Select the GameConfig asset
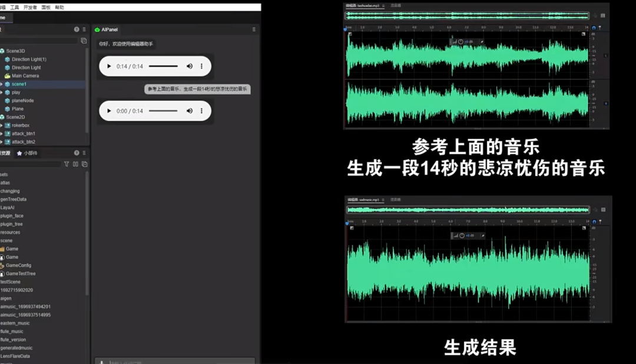The height and width of the screenshot is (364, 636). tap(18, 266)
